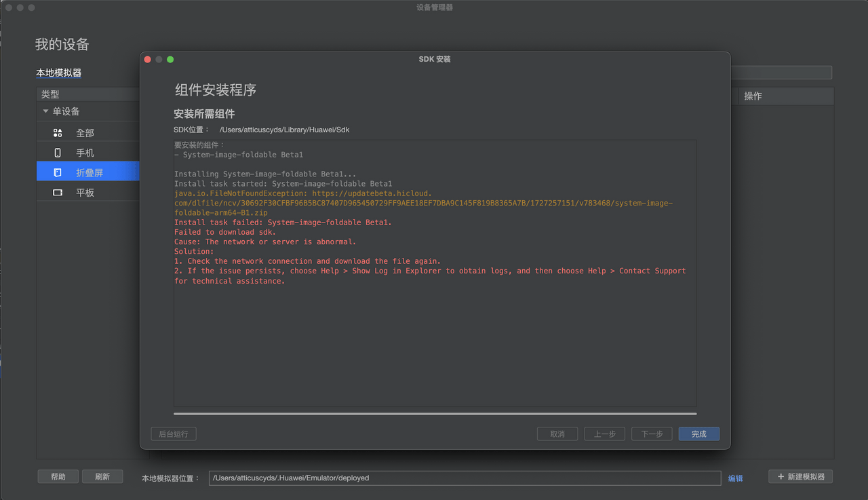This screenshot has width=868, height=500.
Task: Click the phone icon beside 手机
Action: [x=58, y=153]
